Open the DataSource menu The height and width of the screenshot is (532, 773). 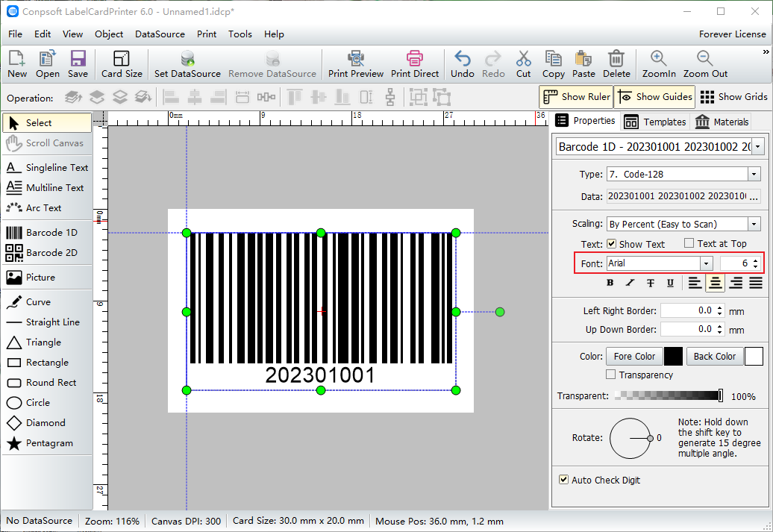pos(160,34)
